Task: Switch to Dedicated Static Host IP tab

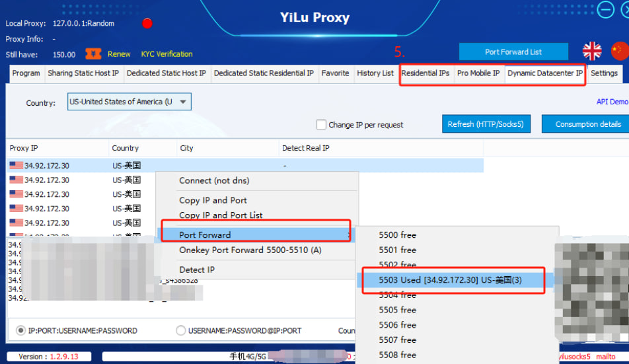Action: (166, 73)
